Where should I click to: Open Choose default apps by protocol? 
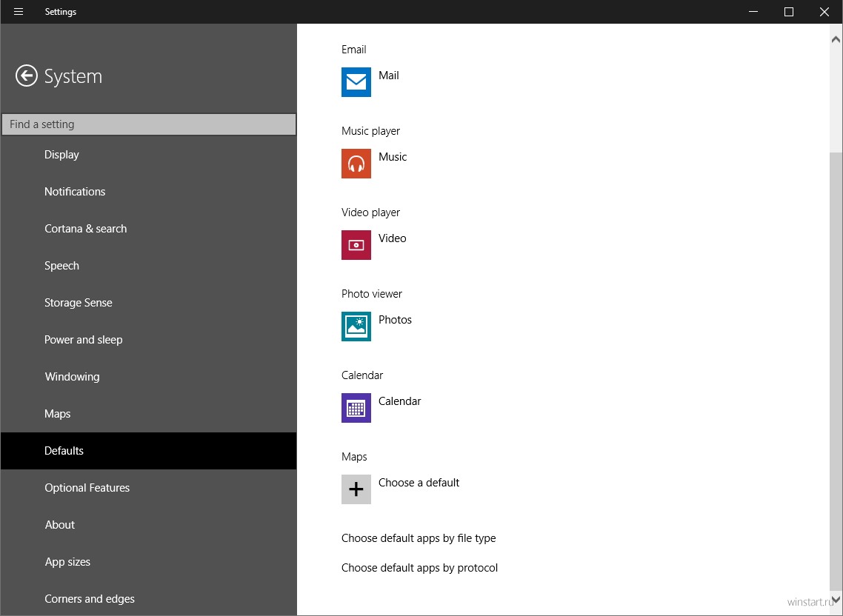click(419, 568)
